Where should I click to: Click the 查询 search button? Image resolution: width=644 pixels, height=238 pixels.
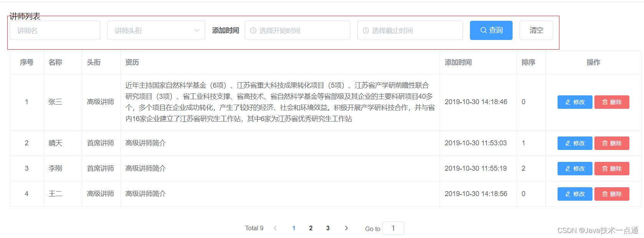coord(491,30)
